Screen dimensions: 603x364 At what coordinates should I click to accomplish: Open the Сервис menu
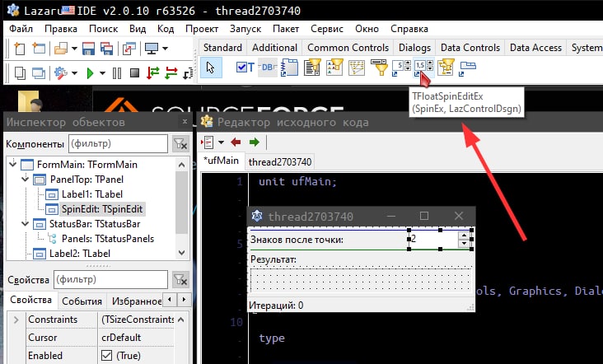(327, 29)
